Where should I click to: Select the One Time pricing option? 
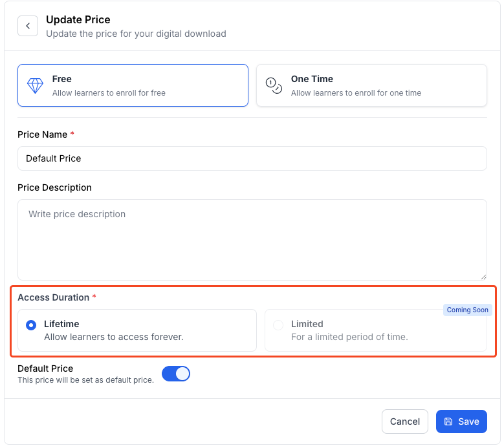click(371, 85)
